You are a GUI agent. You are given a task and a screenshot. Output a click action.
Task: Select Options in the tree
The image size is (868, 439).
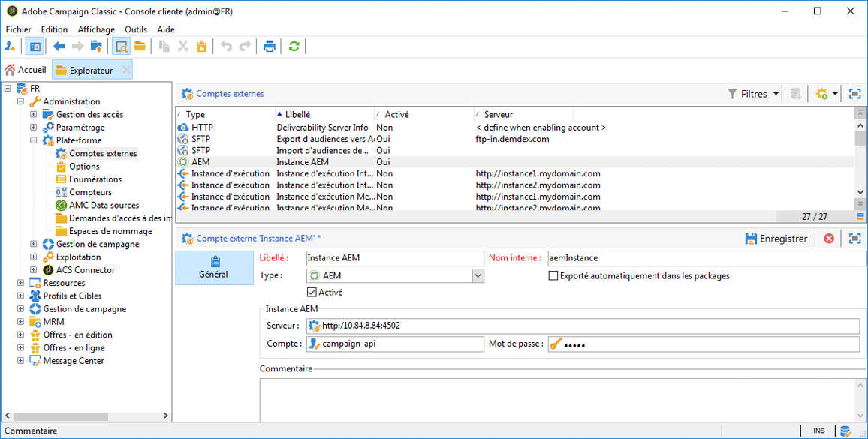[84, 166]
